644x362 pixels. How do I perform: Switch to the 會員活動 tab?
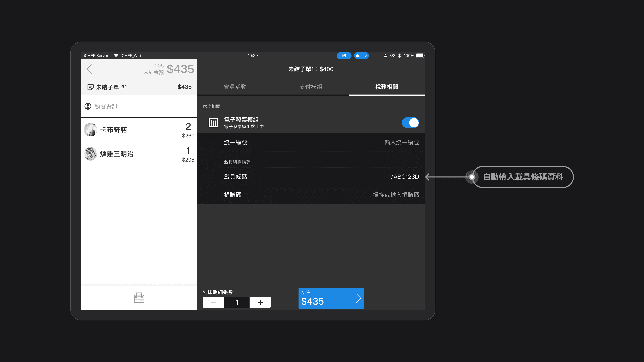click(x=235, y=87)
